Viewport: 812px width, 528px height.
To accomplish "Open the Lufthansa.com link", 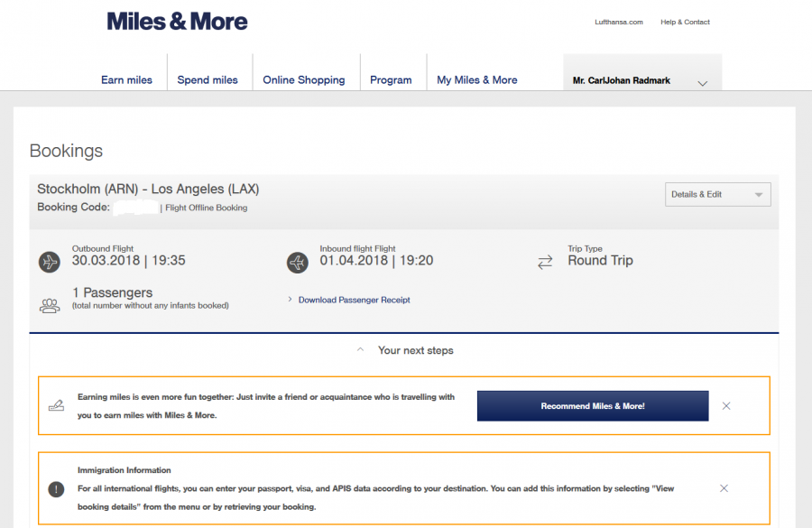I will pyautogui.click(x=619, y=23).
